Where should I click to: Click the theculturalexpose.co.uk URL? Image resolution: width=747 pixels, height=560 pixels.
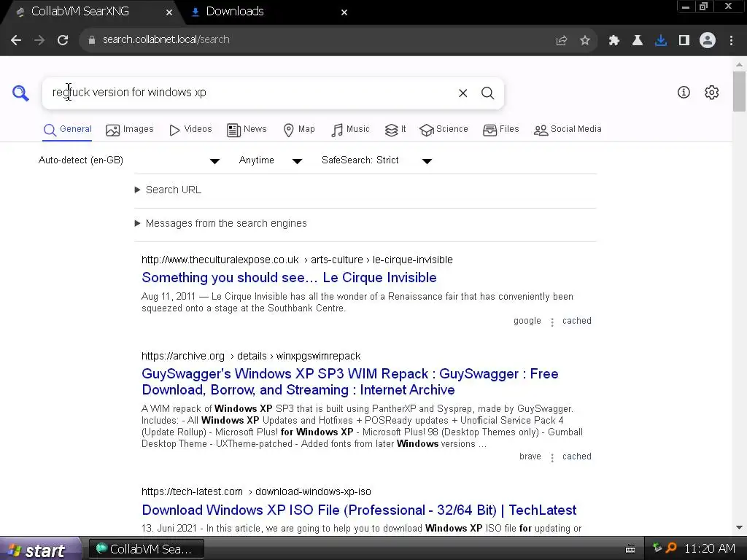click(297, 260)
